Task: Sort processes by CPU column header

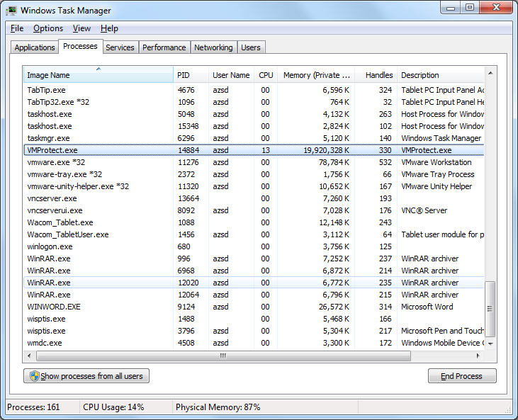Action: click(x=266, y=75)
